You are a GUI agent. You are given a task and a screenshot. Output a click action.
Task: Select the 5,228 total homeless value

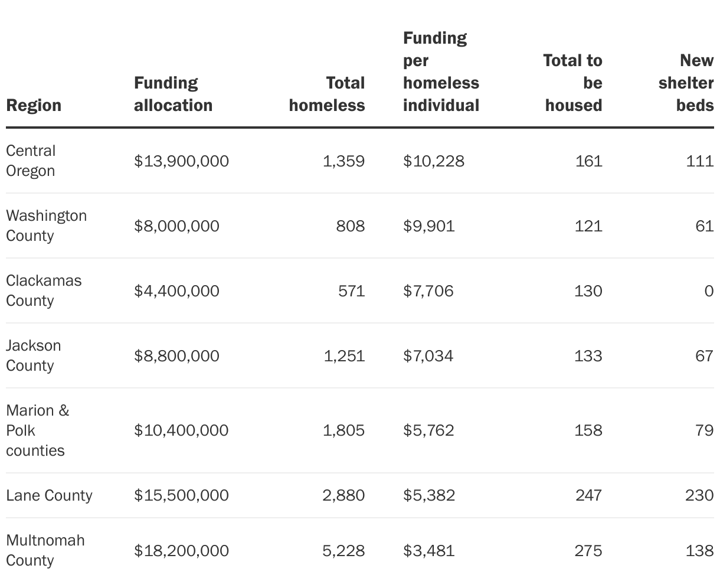click(x=343, y=551)
